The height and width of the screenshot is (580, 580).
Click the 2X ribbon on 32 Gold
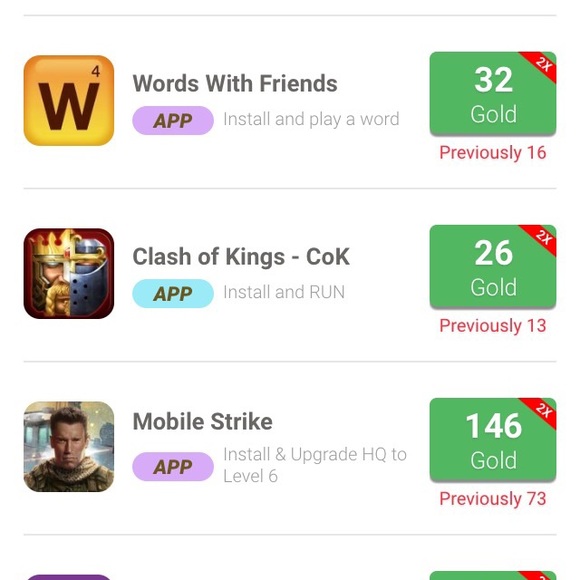(x=542, y=64)
